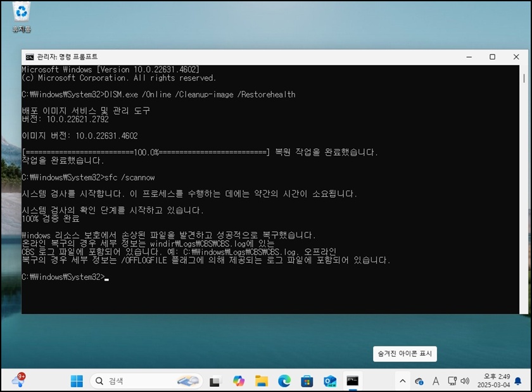Open the volume speaker tray icon
Image resolution: width=532 pixels, height=392 pixels.
click(465, 381)
